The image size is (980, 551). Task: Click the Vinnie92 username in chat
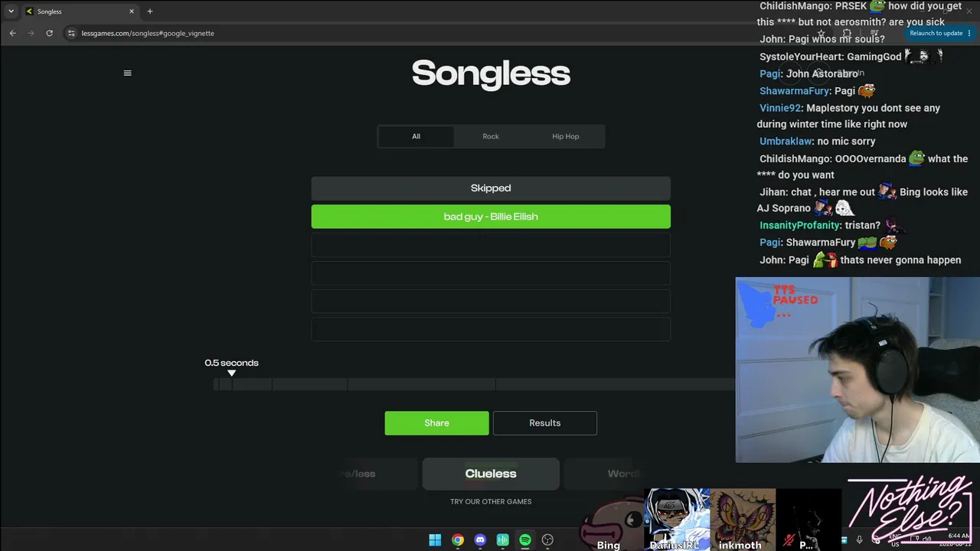click(x=780, y=109)
